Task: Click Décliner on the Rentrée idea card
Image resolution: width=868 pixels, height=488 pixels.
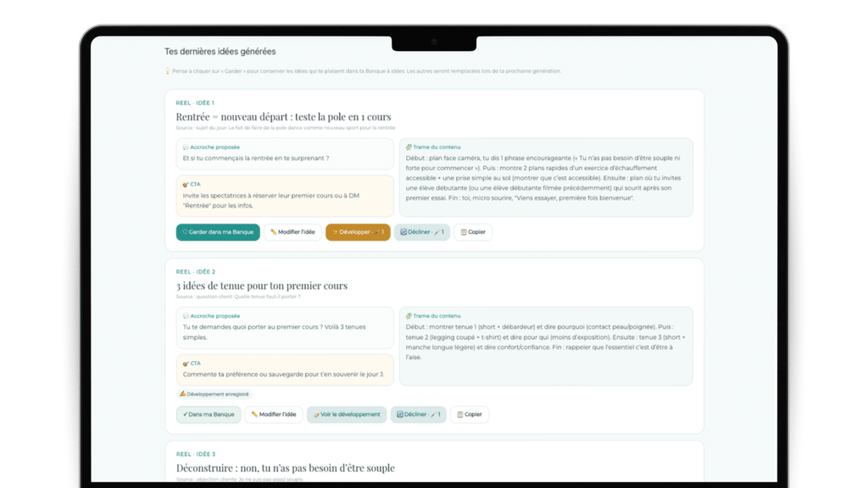Action: [x=422, y=232]
